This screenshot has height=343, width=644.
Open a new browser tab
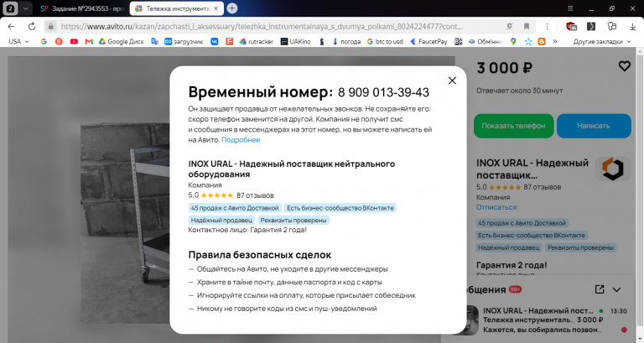232,8
